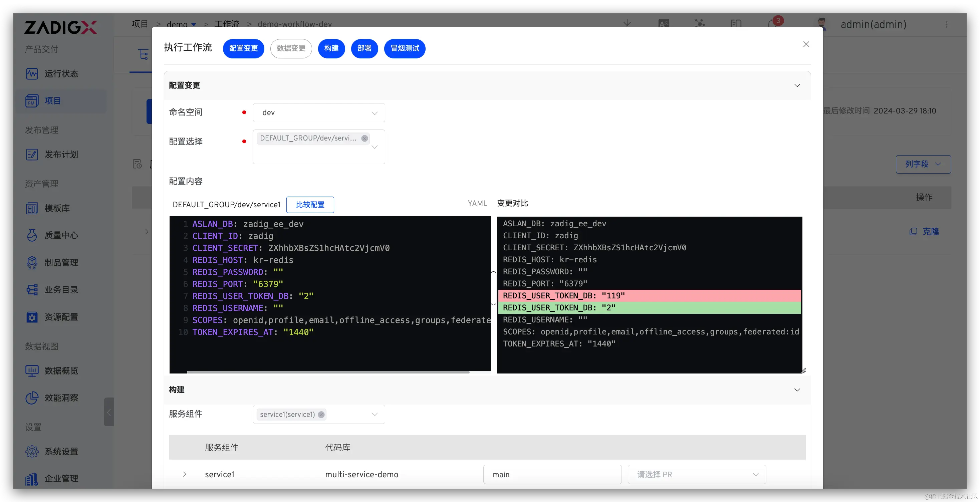Open the notification bell with badge
Screen dimensions: 980x502
[773, 24]
